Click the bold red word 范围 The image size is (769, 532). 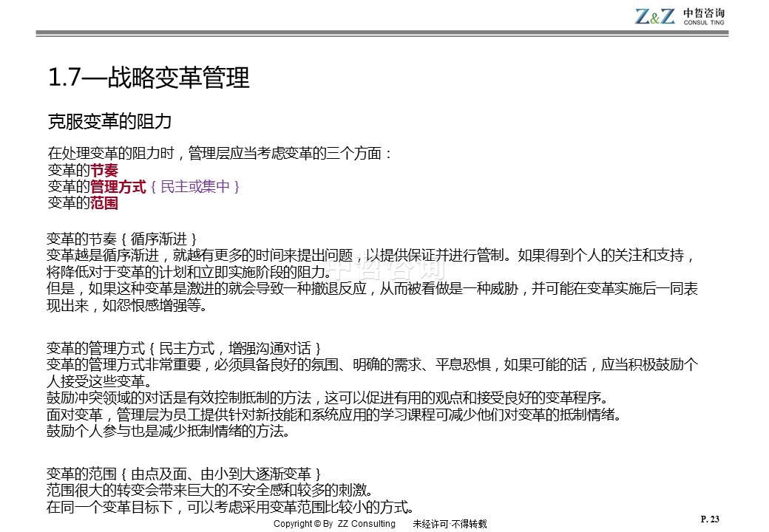[104, 202]
